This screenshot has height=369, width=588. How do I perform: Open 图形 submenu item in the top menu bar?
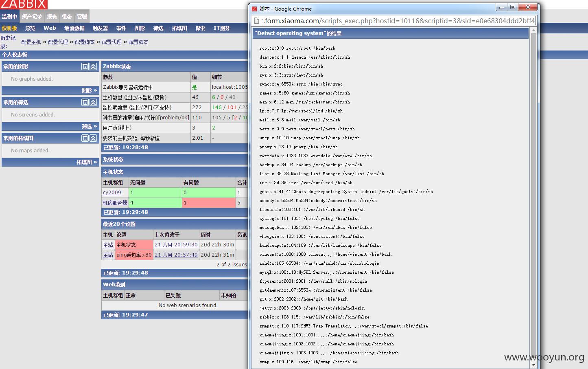click(140, 28)
